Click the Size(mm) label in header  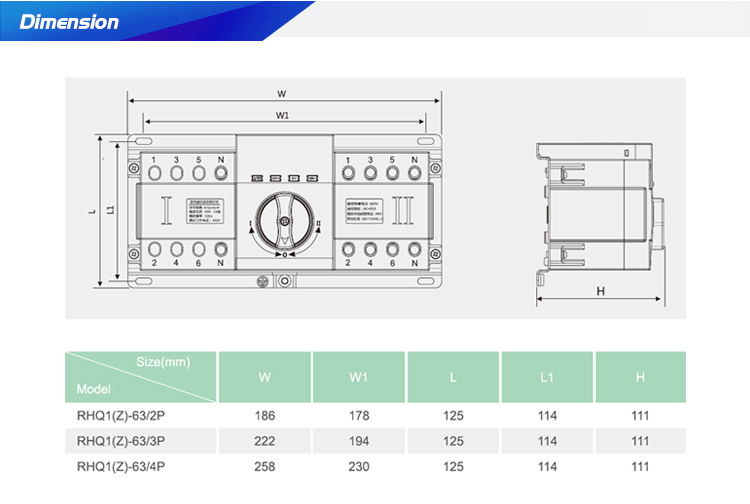click(x=163, y=362)
